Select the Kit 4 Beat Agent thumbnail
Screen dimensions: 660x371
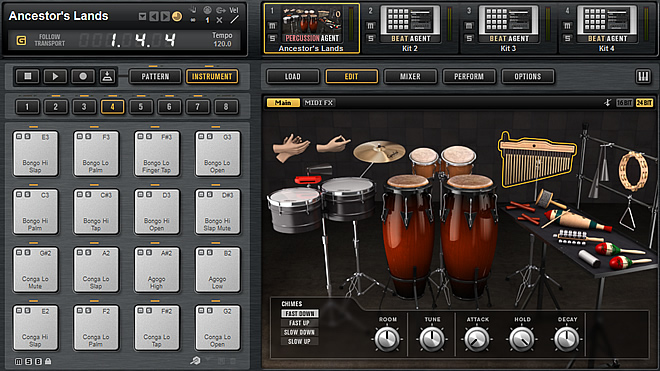pyautogui.click(x=607, y=24)
